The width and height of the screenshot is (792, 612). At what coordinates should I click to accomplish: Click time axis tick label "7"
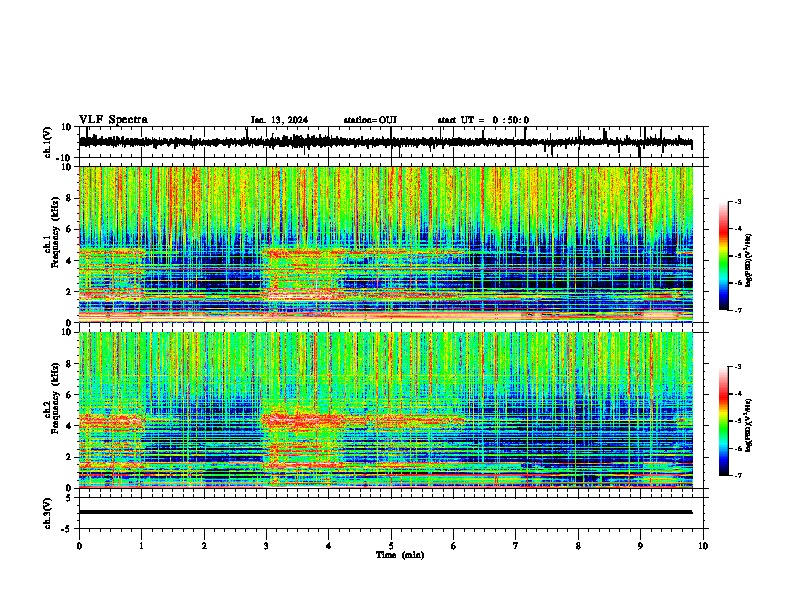(516, 546)
